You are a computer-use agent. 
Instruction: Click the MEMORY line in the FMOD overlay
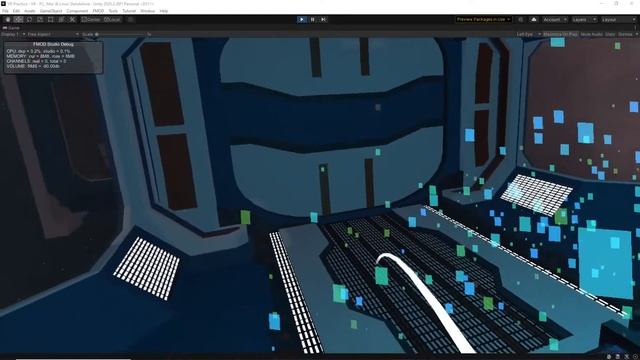pos(41,56)
